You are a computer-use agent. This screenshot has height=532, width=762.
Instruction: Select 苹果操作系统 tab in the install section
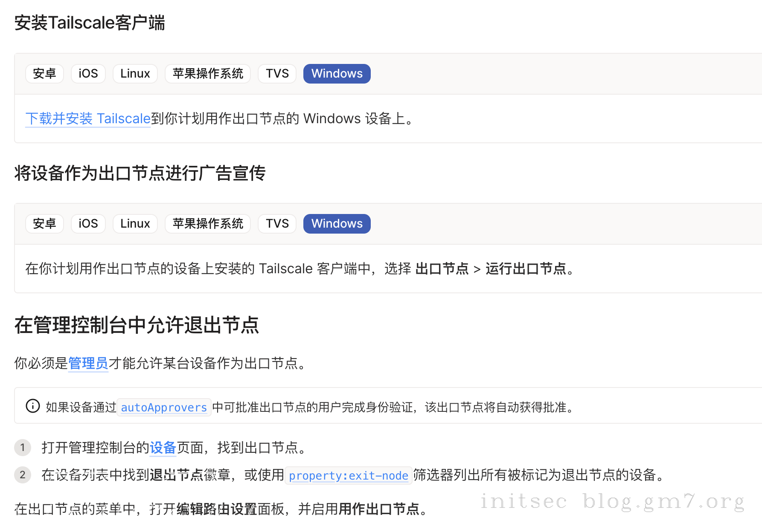point(208,74)
